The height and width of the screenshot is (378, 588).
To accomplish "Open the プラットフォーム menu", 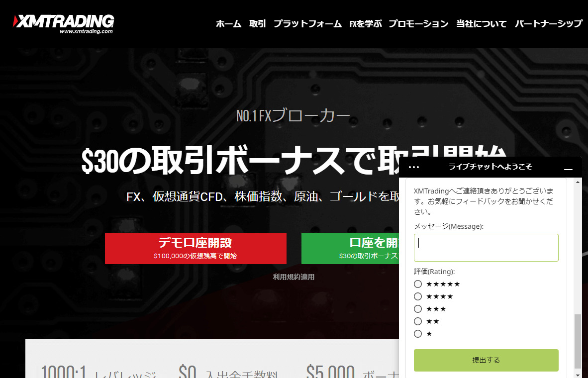I will (x=307, y=24).
